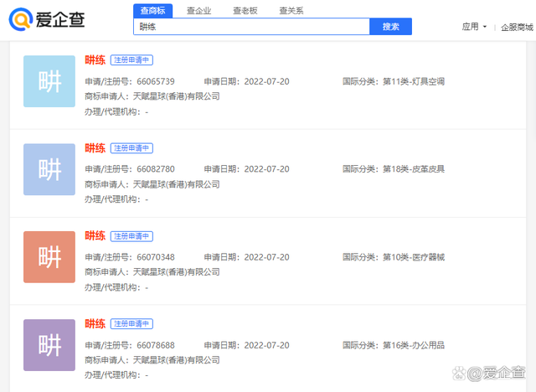
Task: Focus the trademark search input field
Action: click(251, 27)
